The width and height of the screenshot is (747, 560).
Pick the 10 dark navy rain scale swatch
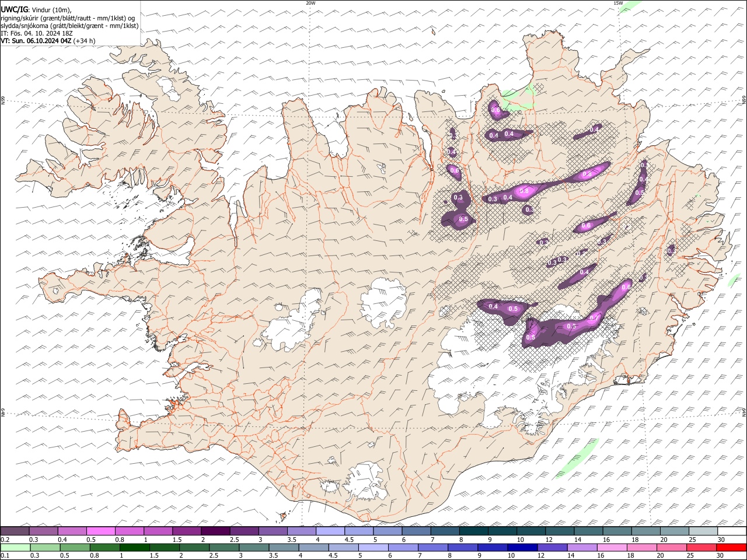click(x=522, y=548)
